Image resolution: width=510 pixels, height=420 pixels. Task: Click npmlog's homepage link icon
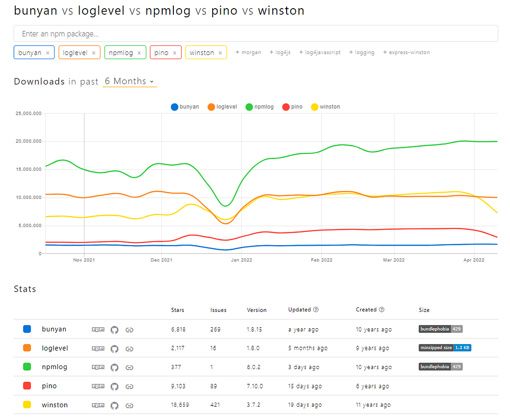pos(130,367)
